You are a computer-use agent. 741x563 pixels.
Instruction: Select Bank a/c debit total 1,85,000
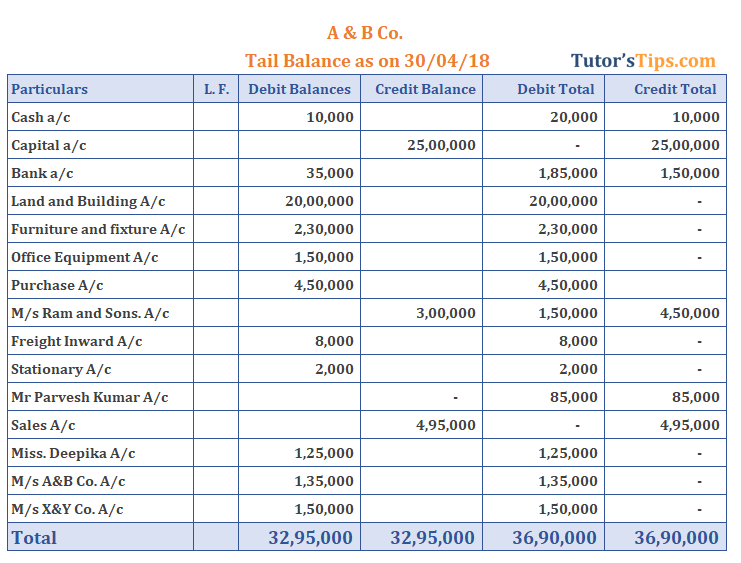click(x=568, y=173)
